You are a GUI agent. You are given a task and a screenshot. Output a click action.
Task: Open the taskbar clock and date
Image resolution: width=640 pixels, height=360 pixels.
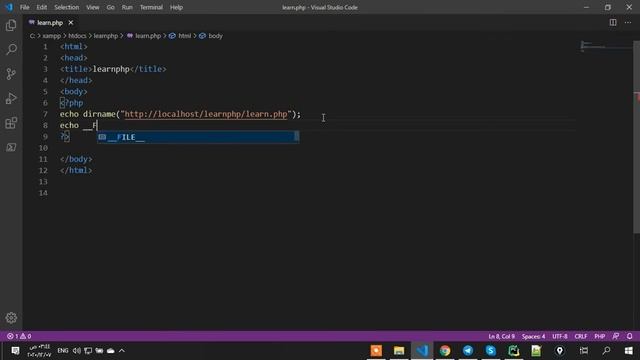(39, 351)
